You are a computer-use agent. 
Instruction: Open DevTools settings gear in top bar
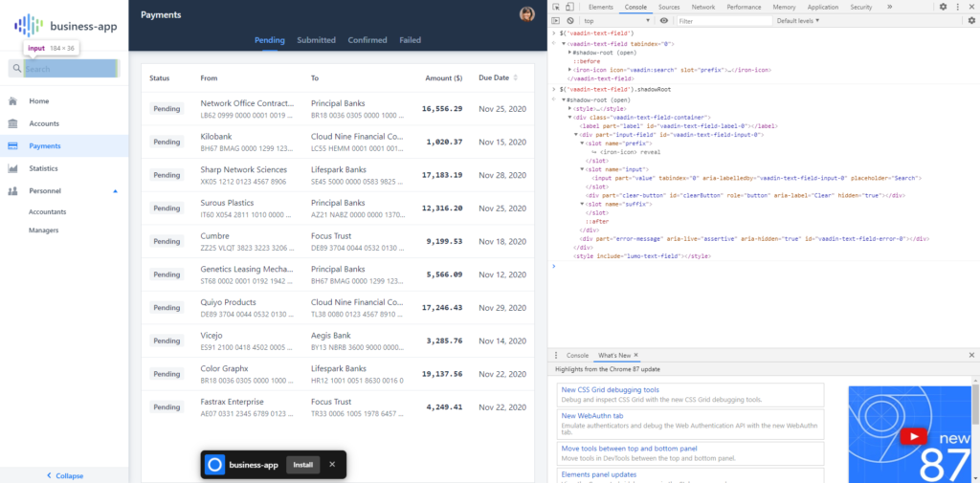point(943,7)
